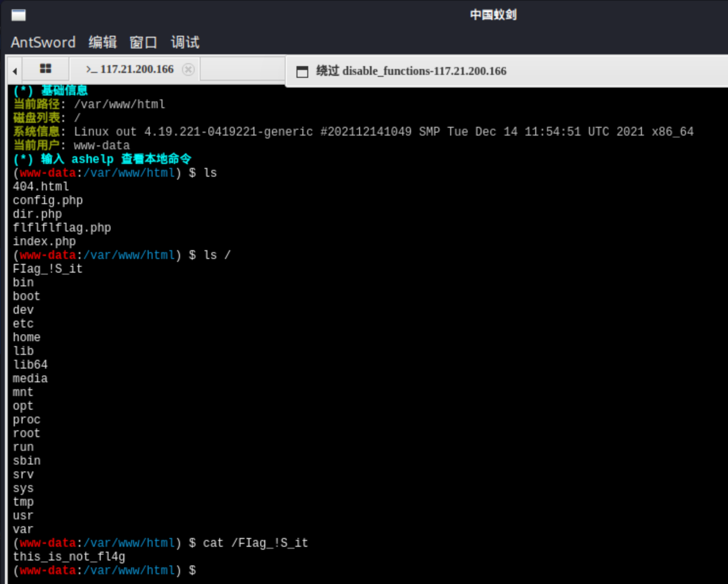Click the tmp directory entry
The width and height of the screenshot is (728, 584).
[x=23, y=502]
